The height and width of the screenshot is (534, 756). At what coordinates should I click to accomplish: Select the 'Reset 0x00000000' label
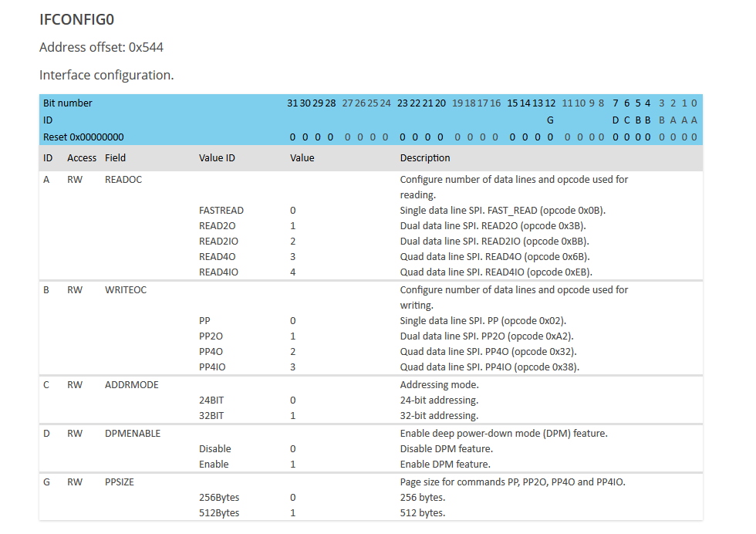pos(83,137)
